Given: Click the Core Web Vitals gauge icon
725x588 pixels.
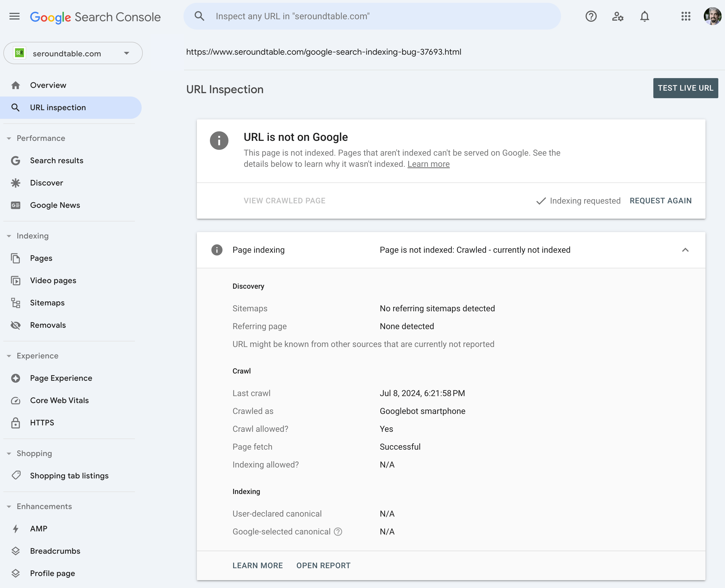Looking at the screenshot, I should pos(16,400).
